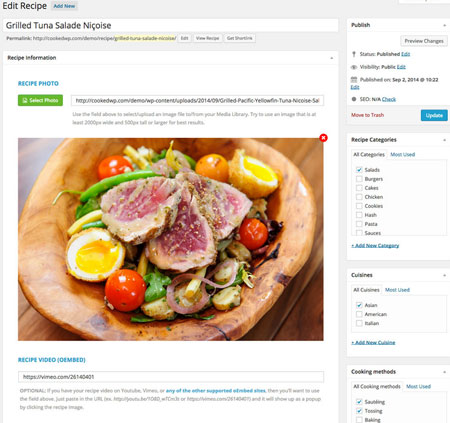Click the blue Update button
Viewport: 450px width, 423px height.
pos(434,115)
